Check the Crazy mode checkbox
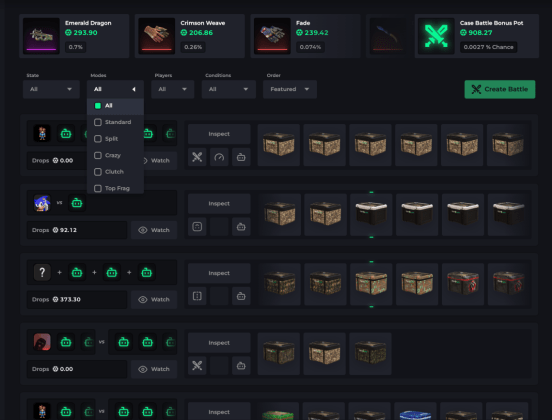Screen dimensions: 552x420 pos(98,155)
